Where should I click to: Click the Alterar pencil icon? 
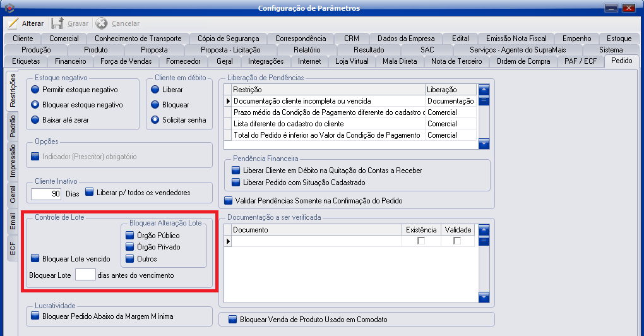(13, 23)
